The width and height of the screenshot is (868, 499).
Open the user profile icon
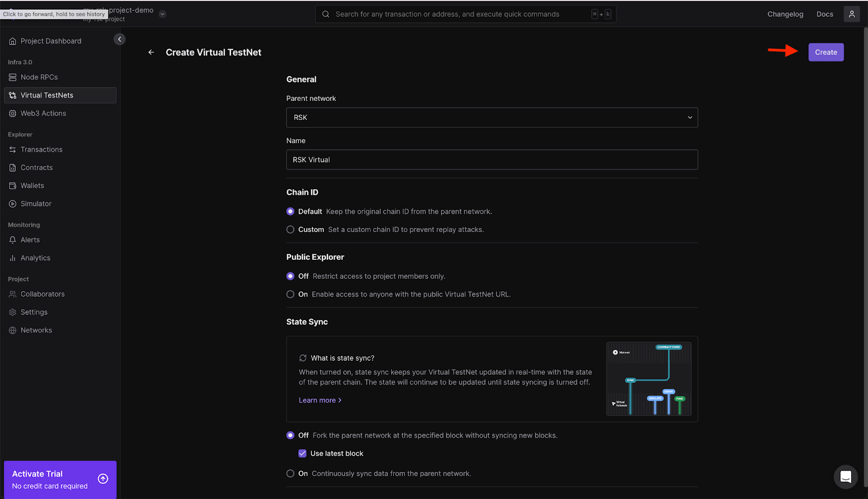point(851,14)
